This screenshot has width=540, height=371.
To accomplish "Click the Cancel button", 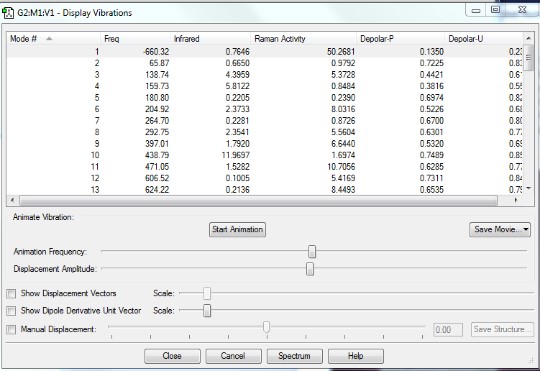I will coord(233,356).
